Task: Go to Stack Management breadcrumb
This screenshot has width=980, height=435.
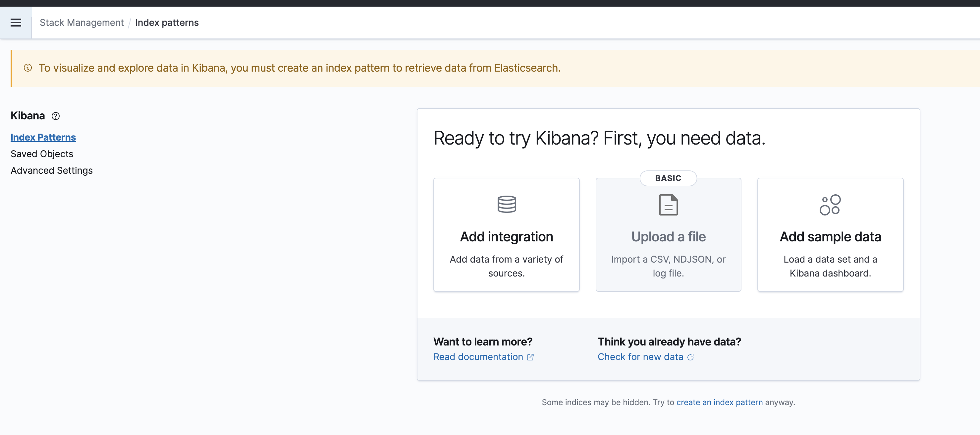Action: (x=82, y=23)
